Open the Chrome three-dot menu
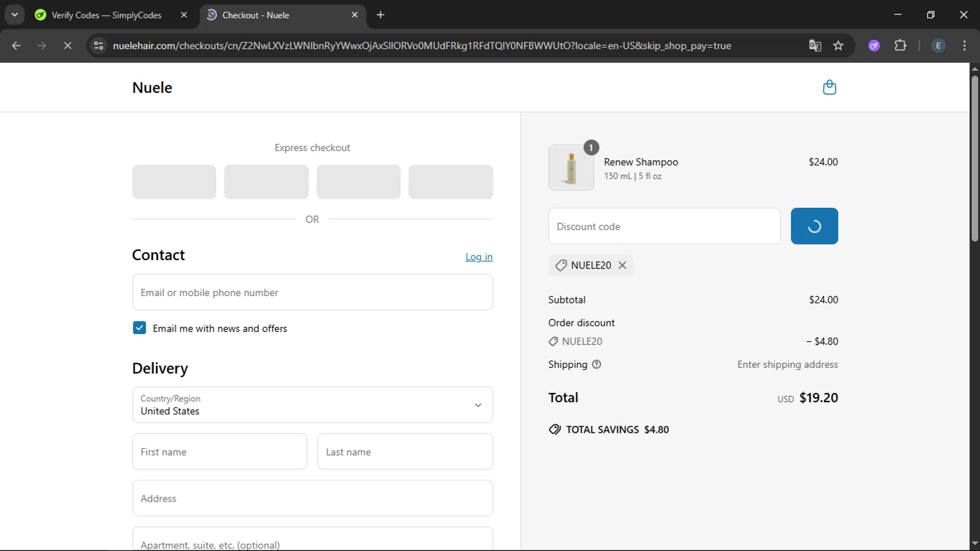The width and height of the screenshot is (980, 551). [964, 46]
